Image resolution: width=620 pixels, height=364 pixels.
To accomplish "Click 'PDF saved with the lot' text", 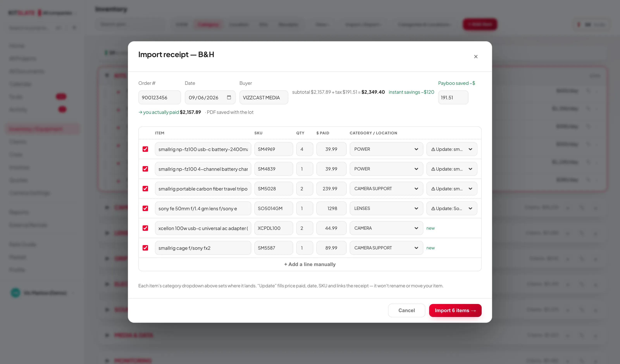I will coord(230,112).
